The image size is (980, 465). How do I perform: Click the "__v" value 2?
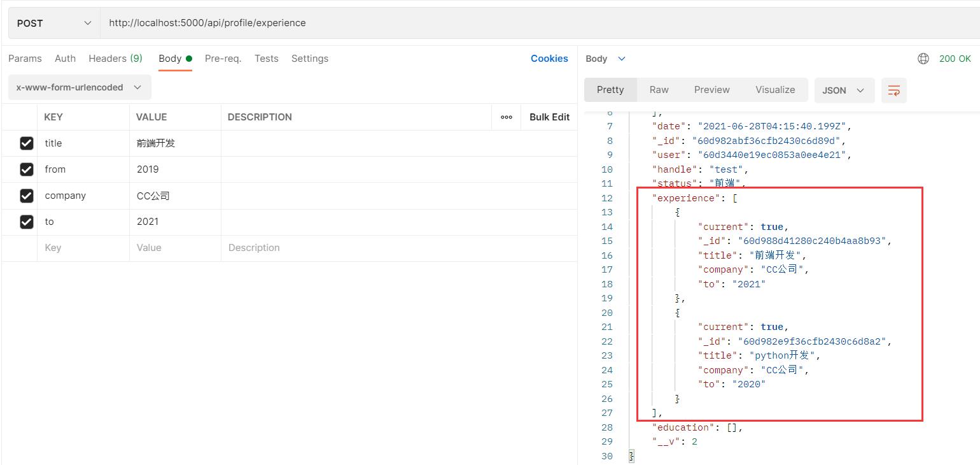pos(694,441)
